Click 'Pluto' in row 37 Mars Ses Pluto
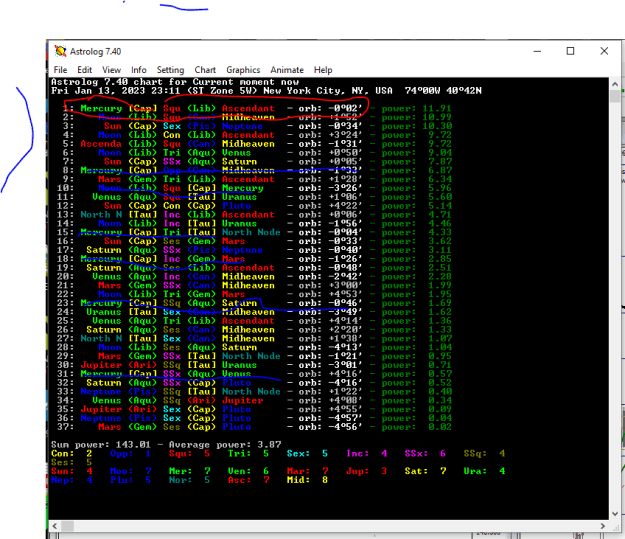 236,427
